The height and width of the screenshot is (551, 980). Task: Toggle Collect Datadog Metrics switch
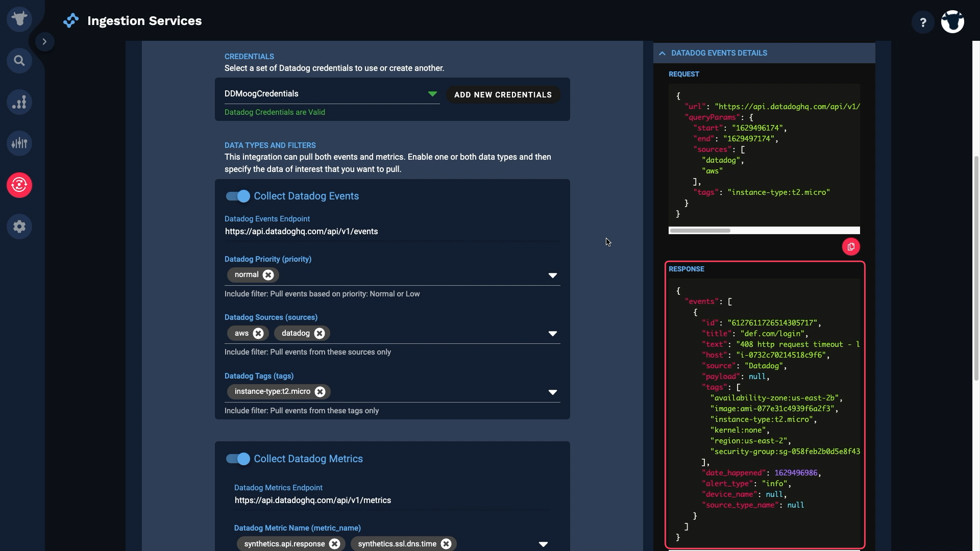click(238, 459)
